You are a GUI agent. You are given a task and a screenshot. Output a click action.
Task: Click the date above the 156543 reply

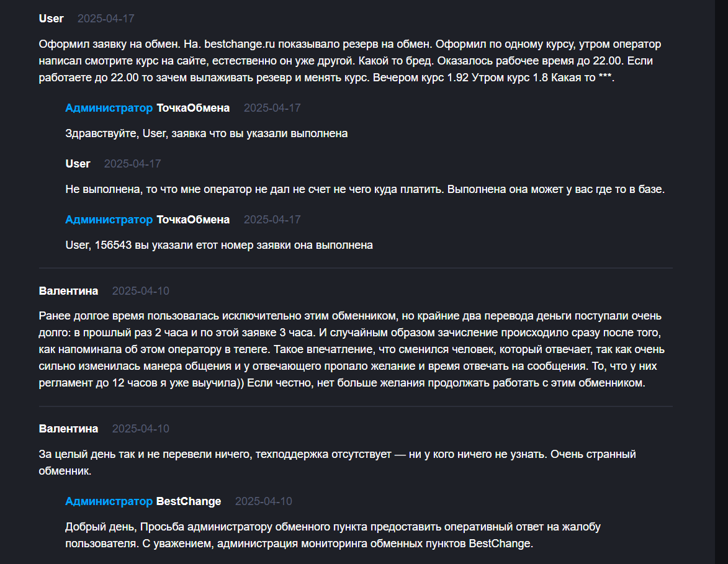pyautogui.click(x=272, y=220)
